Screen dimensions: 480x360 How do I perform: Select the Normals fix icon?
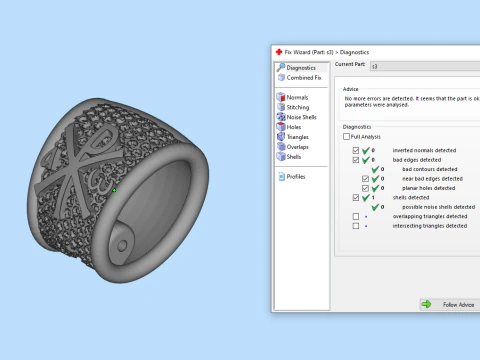(x=281, y=97)
